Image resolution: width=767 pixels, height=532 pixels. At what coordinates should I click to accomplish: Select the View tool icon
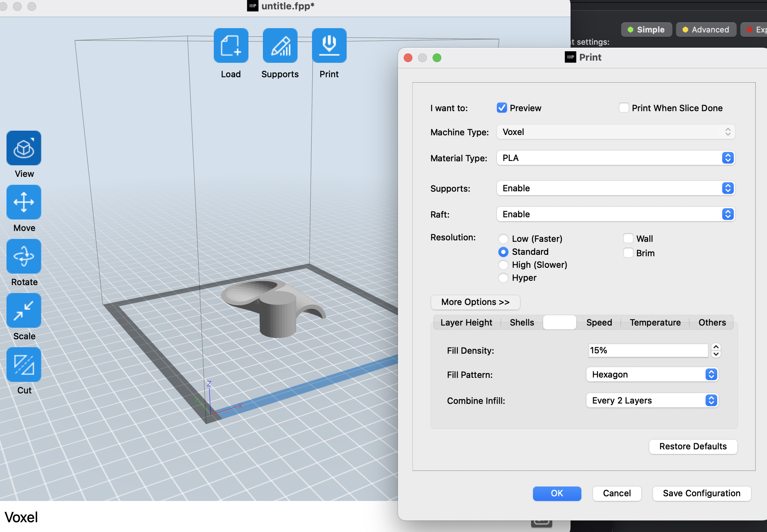[x=24, y=148]
